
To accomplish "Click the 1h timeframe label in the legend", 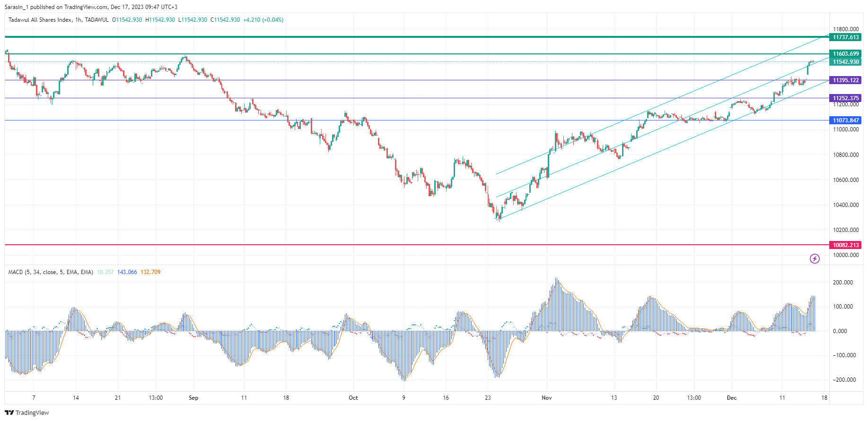I will pos(79,20).
